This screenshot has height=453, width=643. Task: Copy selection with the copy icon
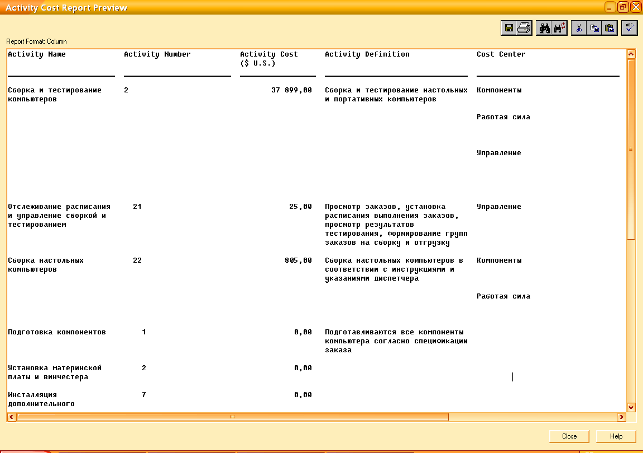tap(594, 28)
